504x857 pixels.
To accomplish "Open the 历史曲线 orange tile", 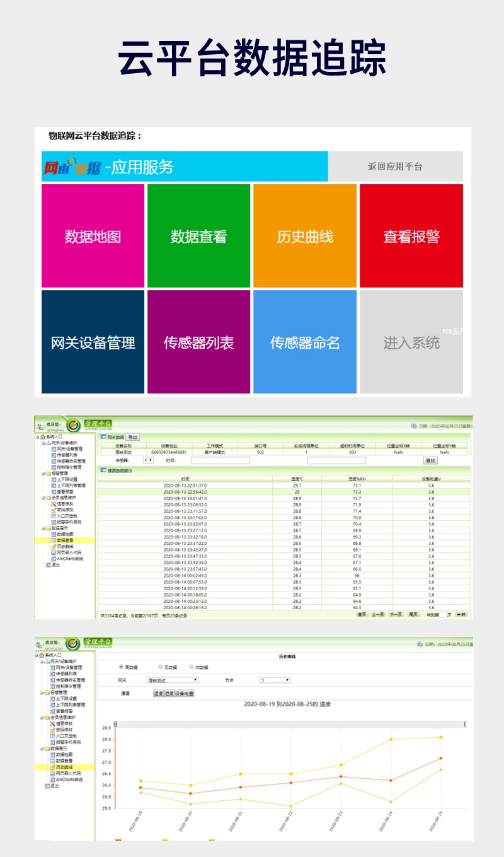I will coord(305,236).
